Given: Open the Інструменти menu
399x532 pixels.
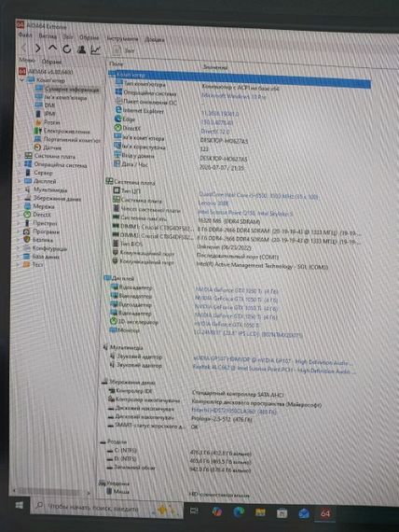Looking at the screenshot, I should [122, 38].
